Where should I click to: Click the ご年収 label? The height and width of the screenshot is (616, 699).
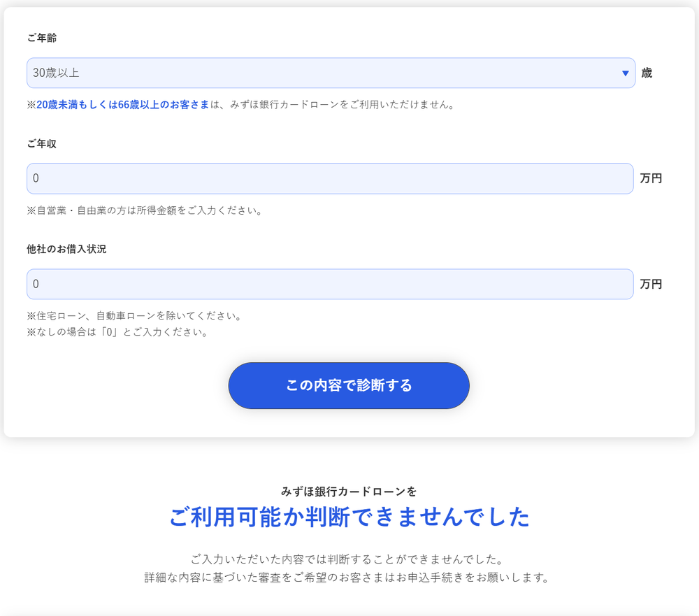(42, 143)
